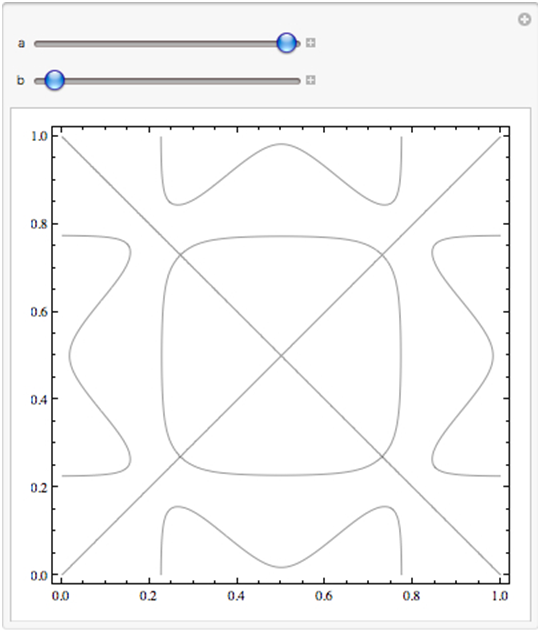
Task: Click the 0.8 tick label on vertical axis
Action: [39, 224]
